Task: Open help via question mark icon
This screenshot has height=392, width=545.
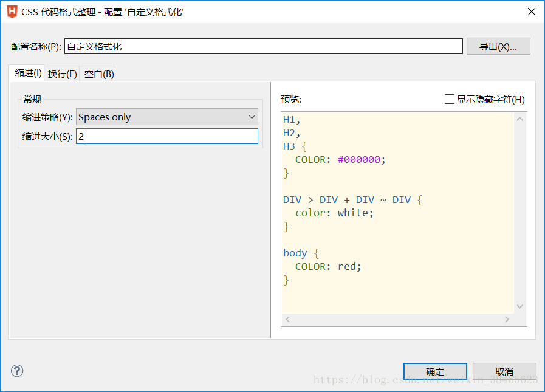Action: (x=17, y=371)
